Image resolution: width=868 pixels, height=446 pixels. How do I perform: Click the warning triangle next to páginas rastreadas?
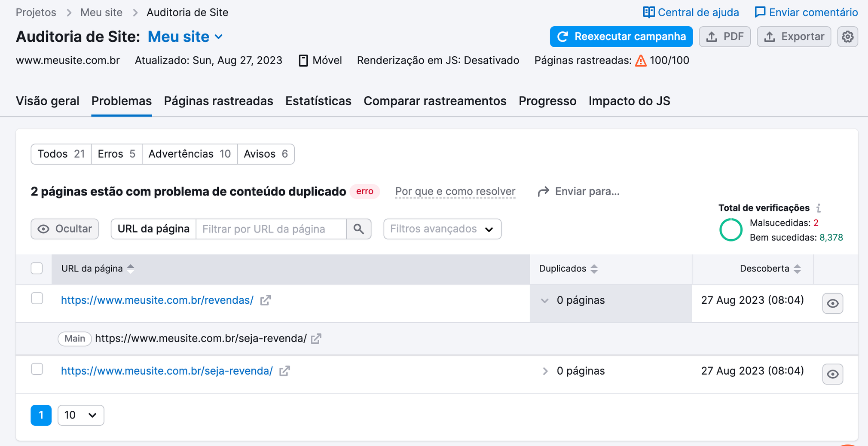point(640,61)
